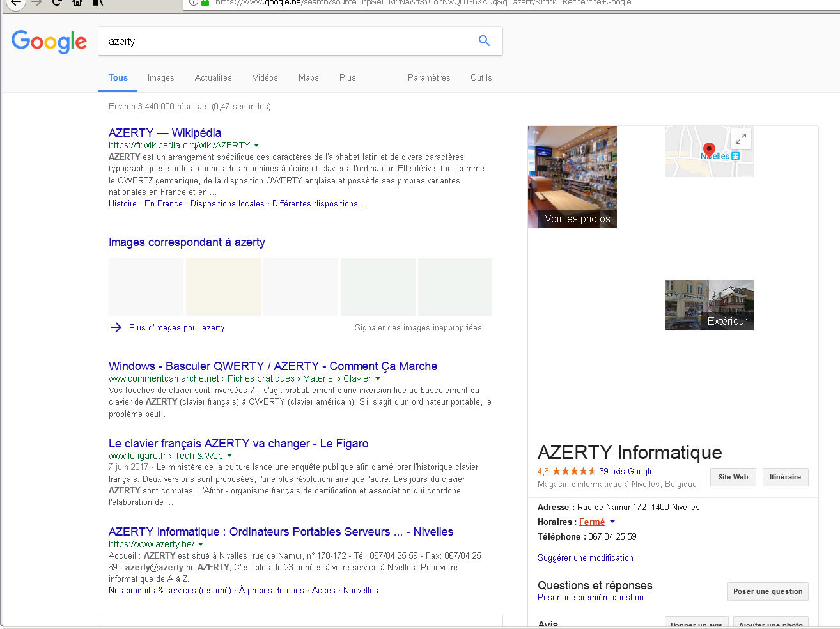
Task: Go to the browser home page icon
Action: pyautogui.click(x=77, y=3)
